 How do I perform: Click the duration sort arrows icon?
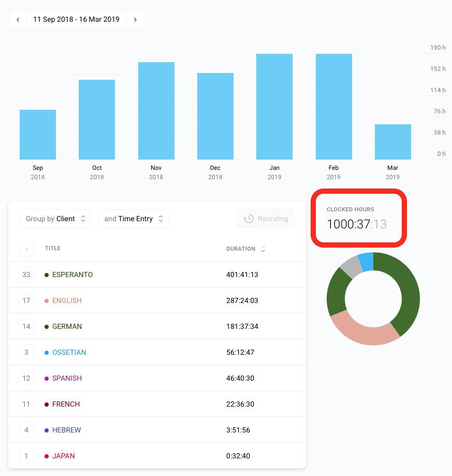click(263, 249)
